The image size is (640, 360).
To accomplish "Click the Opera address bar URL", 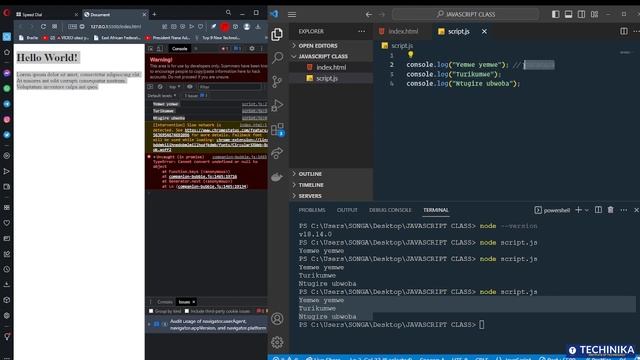I will pos(116,27).
